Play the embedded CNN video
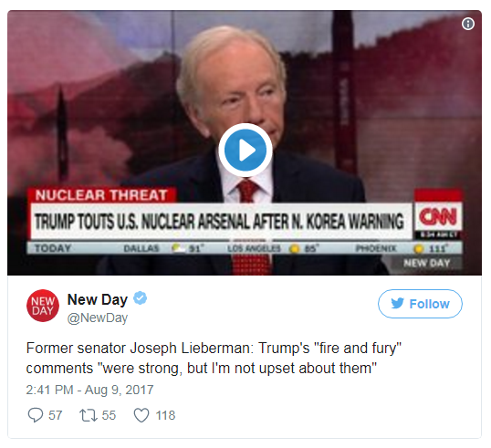Image resolution: width=491 pixels, height=448 pixels. coord(245,150)
